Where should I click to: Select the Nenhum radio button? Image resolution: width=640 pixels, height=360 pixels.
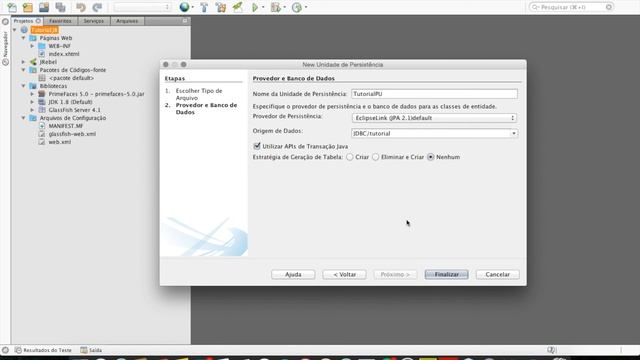pyautogui.click(x=431, y=157)
